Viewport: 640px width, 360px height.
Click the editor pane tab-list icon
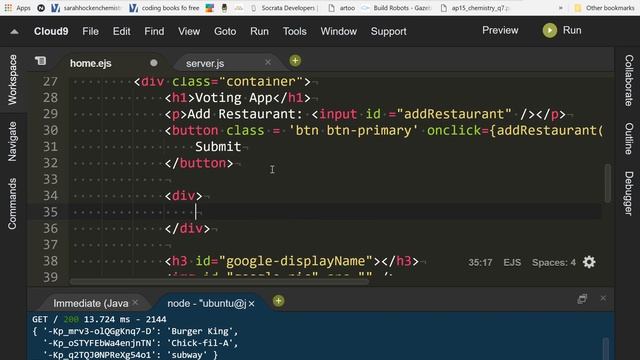click(40, 61)
